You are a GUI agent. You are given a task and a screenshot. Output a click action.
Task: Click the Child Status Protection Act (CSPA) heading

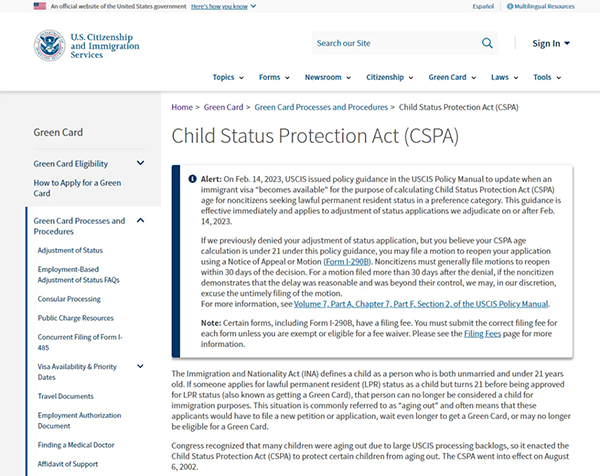(x=315, y=136)
